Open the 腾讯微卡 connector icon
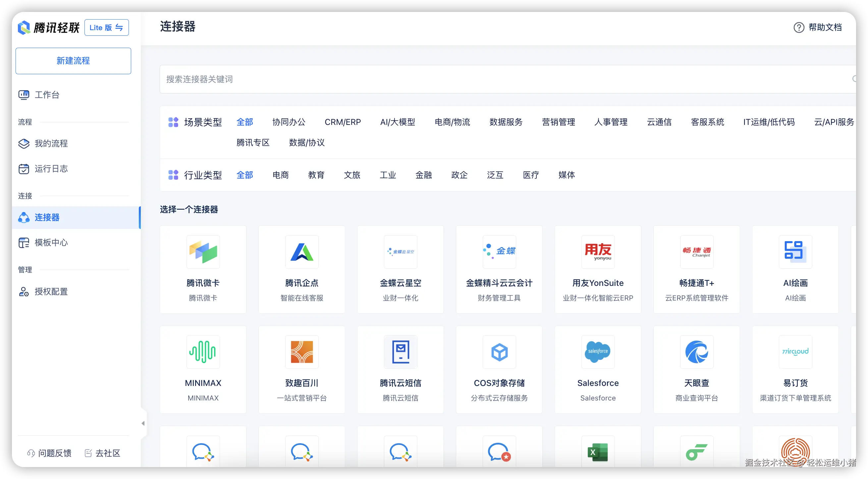The image size is (868, 479). pos(203,252)
